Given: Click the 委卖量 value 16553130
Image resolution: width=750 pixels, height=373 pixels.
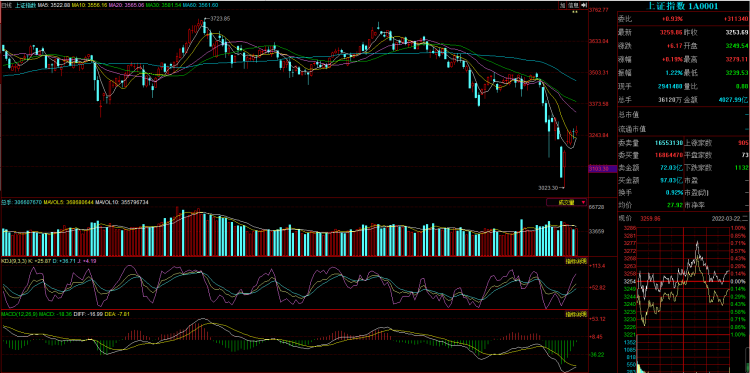Looking at the screenshot, I should [668, 143].
